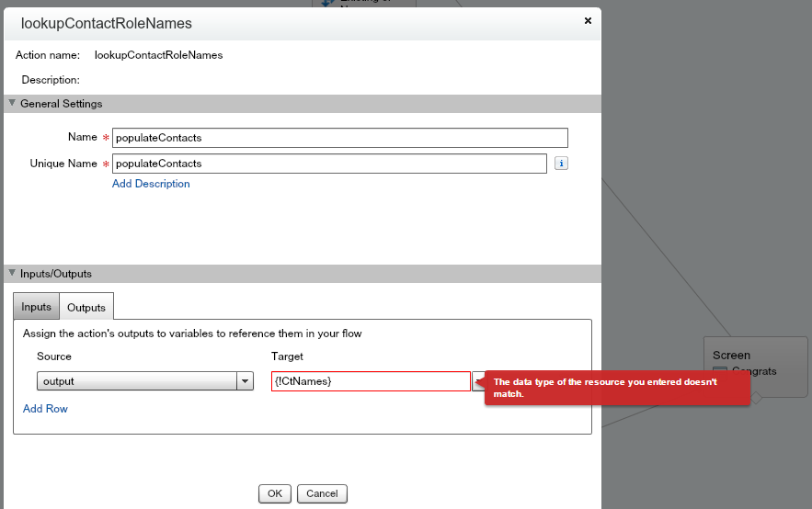Screen dimensions: 812x509
Task: Select the output Source combo box
Action: coord(137,381)
